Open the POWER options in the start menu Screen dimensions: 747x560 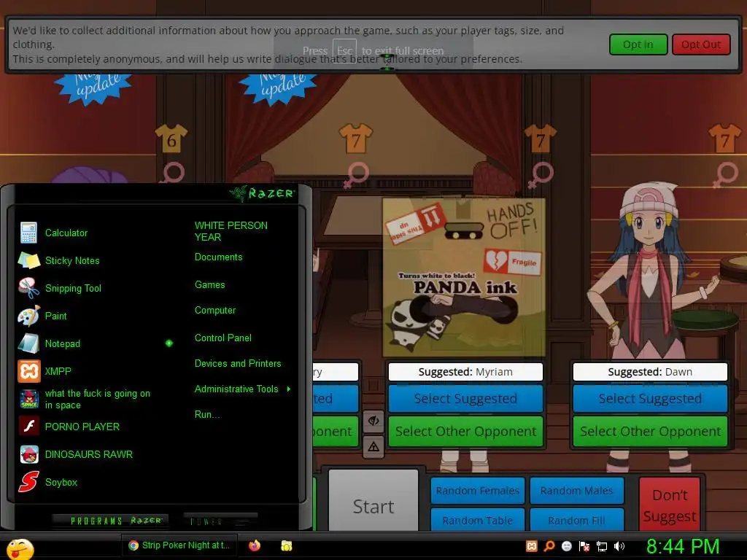(206, 522)
